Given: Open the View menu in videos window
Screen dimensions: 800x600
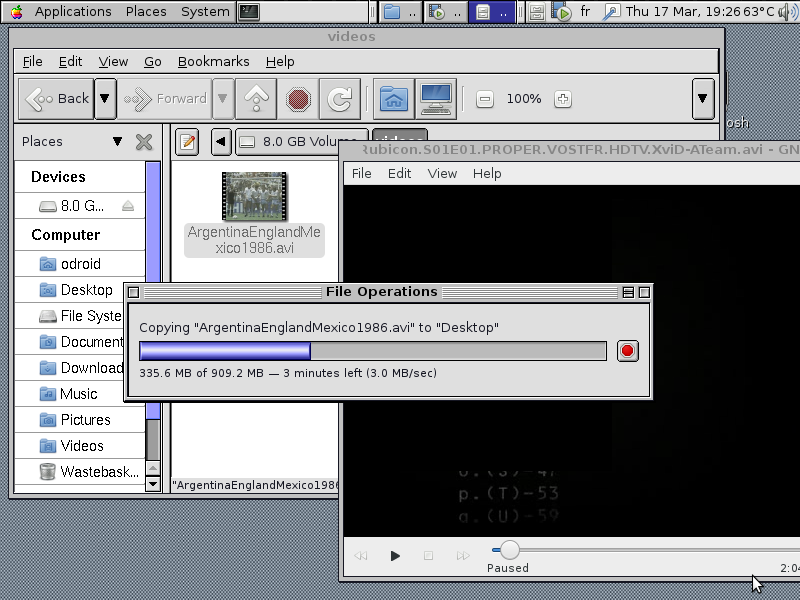Looking at the screenshot, I should point(113,62).
